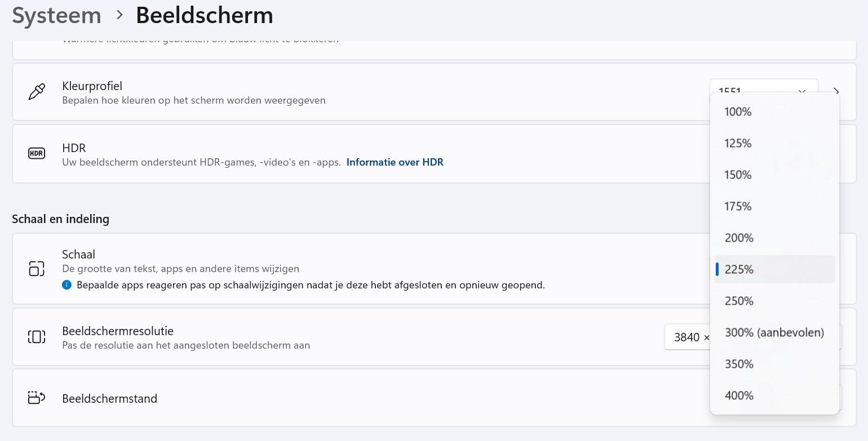Click the Schaal scale icon
This screenshot has width=868, height=441.
point(36,269)
